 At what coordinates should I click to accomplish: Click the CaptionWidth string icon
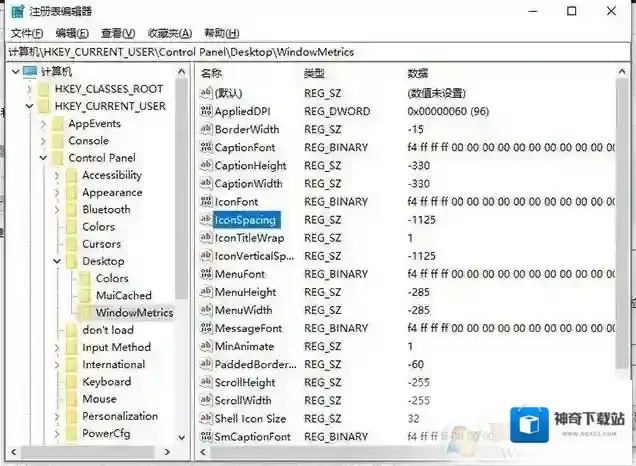[206, 183]
